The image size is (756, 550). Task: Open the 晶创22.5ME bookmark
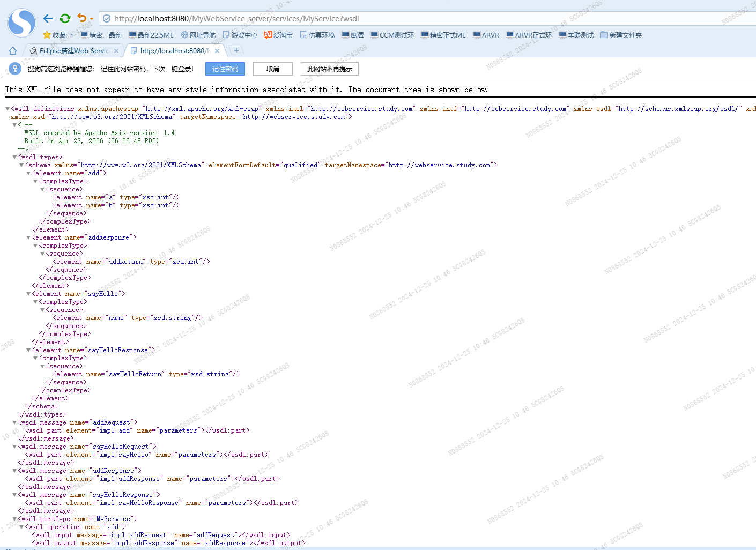click(151, 35)
